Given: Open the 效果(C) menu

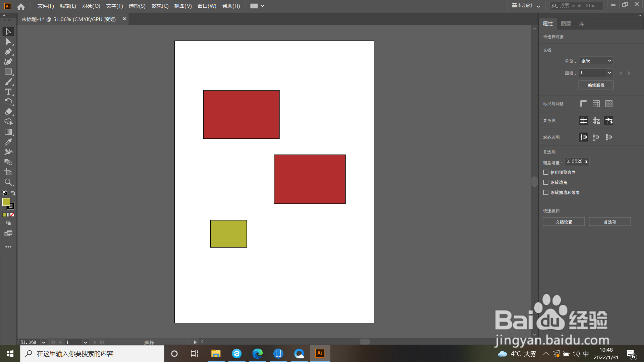Looking at the screenshot, I should 160,6.
